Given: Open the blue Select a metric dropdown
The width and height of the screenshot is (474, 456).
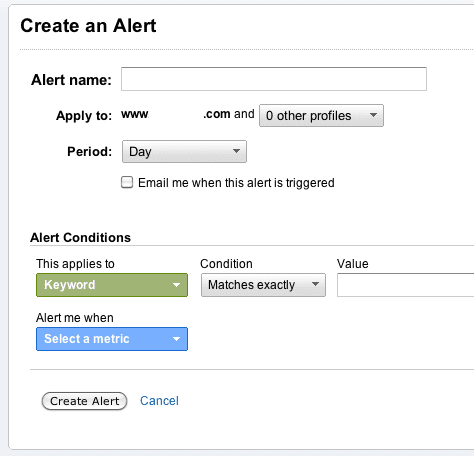Looking at the screenshot, I should pyautogui.click(x=112, y=339).
